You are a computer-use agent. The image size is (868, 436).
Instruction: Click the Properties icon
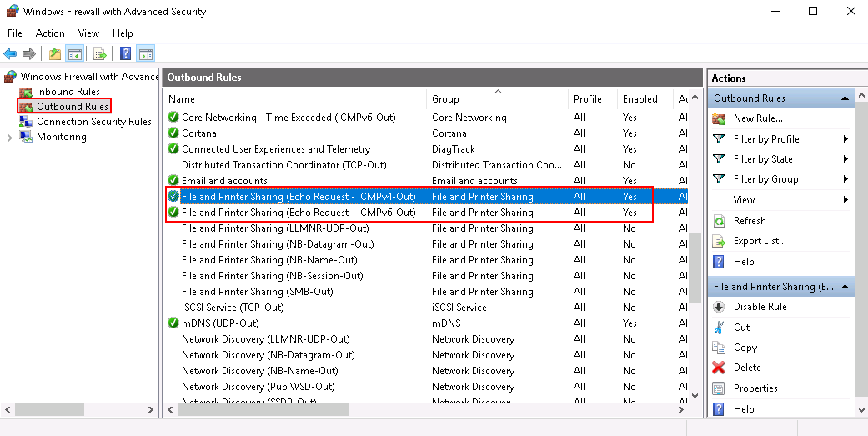coord(719,388)
